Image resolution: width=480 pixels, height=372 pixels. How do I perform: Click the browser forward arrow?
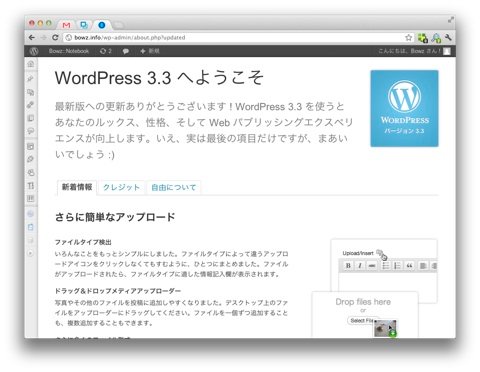coord(43,37)
